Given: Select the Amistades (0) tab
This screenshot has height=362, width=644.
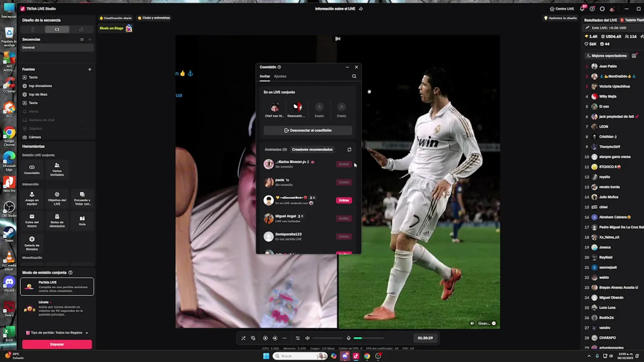Looking at the screenshot, I should click(x=276, y=149).
